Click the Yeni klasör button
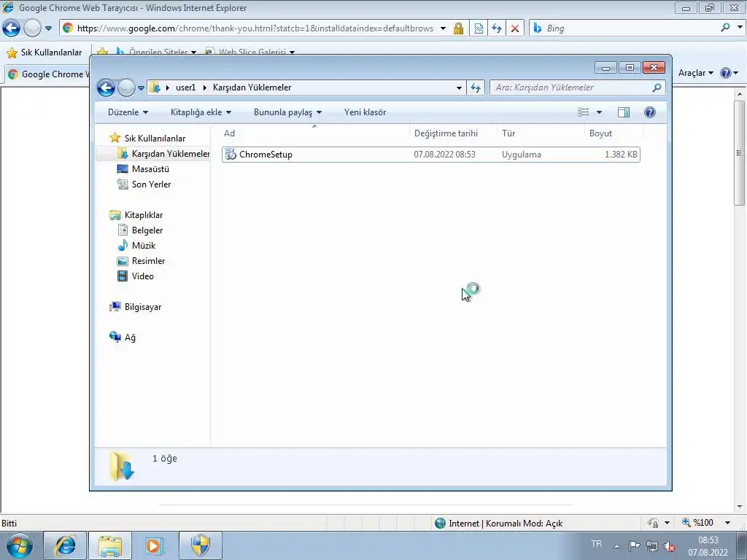Viewport: 747px width, 560px height. tap(365, 112)
